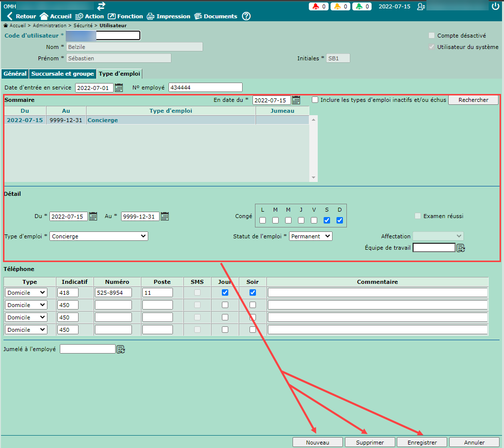Click the red alert bell counter
The image size is (504, 448).
click(x=319, y=6)
